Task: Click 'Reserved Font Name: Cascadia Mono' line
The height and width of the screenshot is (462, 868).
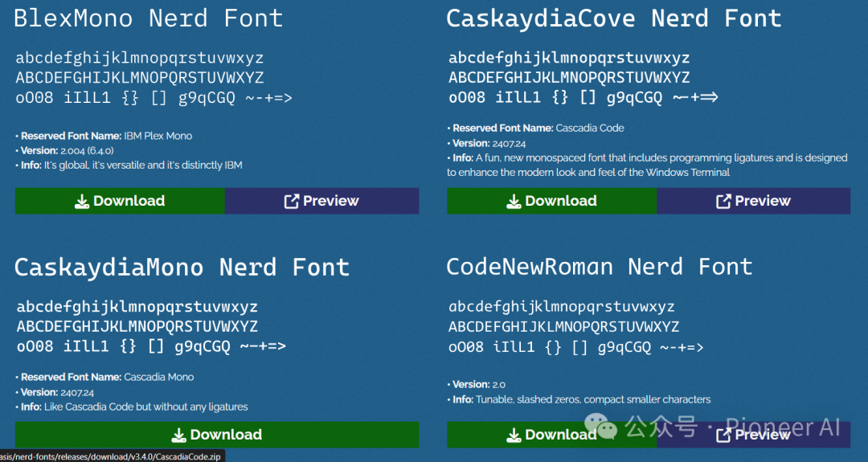Action: point(105,378)
